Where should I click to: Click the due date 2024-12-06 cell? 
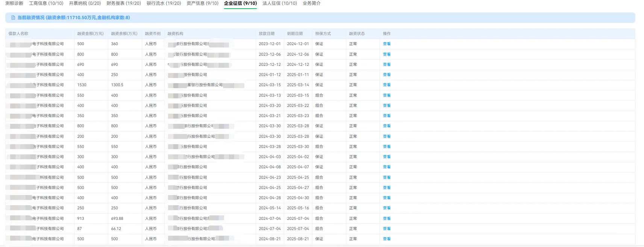pos(298,54)
